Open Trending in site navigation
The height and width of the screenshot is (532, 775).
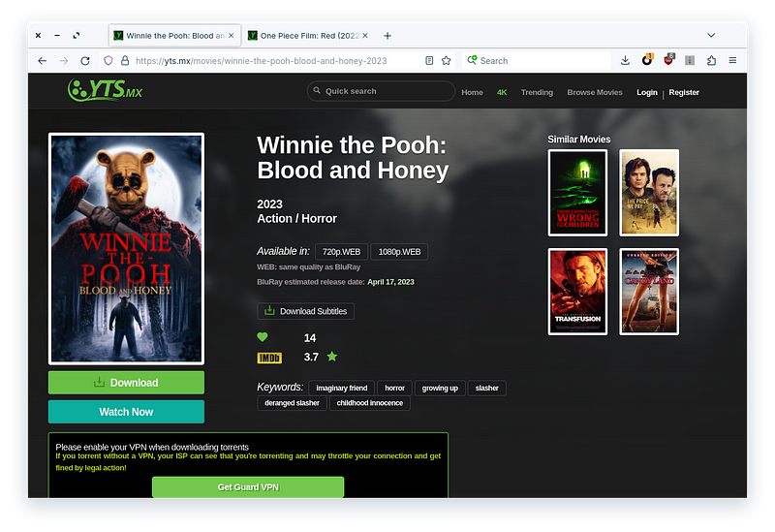point(537,92)
